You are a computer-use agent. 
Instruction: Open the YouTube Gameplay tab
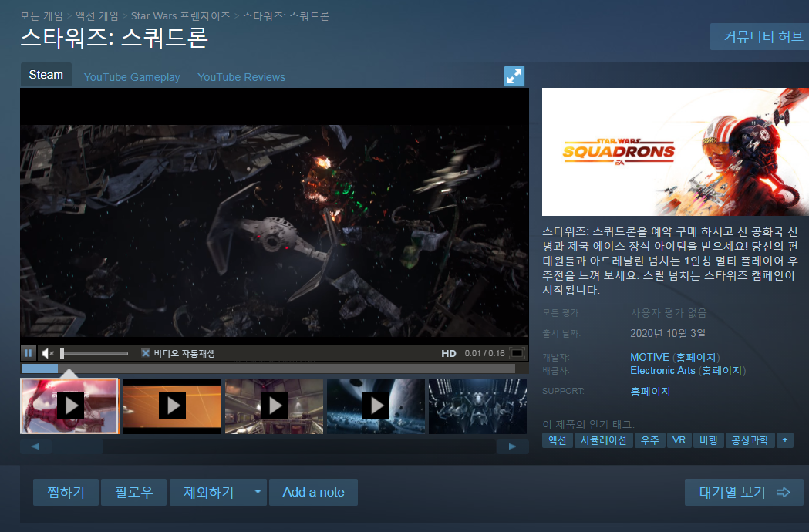(132, 77)
